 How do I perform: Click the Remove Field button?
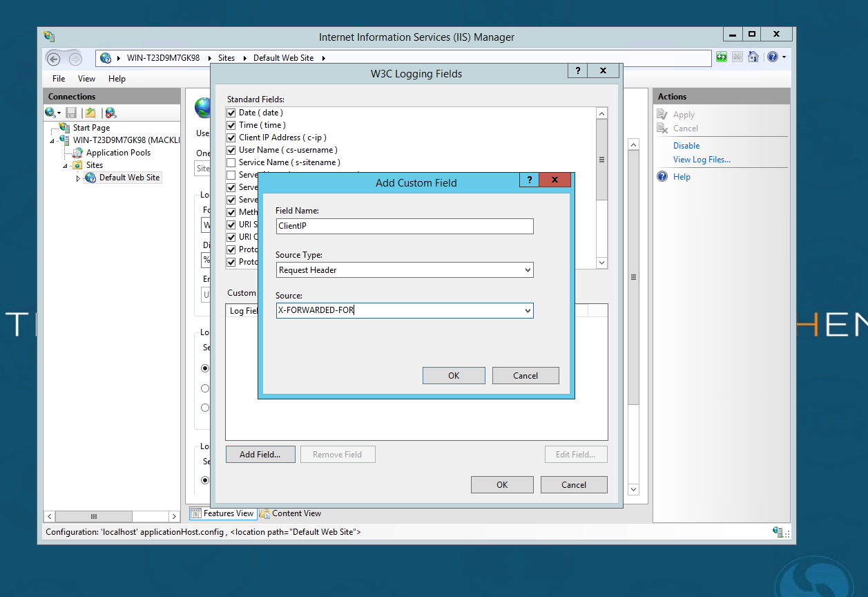337,454
